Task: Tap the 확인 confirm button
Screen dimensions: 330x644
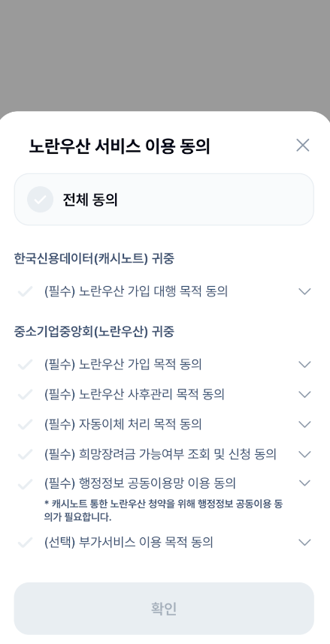Action: point(164,608)
